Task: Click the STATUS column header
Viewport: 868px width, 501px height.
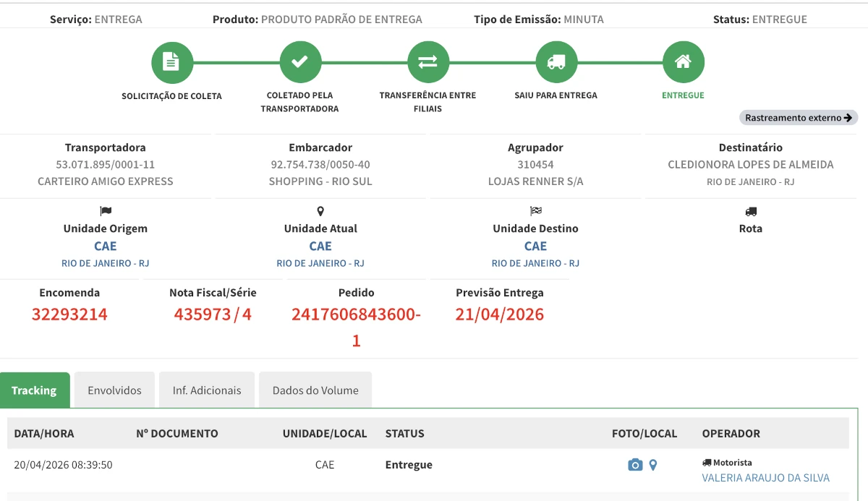Action: 404,434
